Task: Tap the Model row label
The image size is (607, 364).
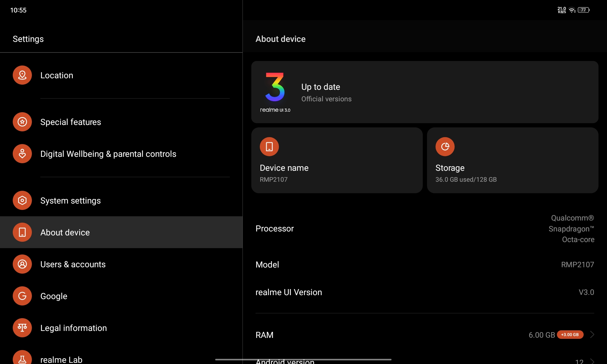Action: [267, 265]
